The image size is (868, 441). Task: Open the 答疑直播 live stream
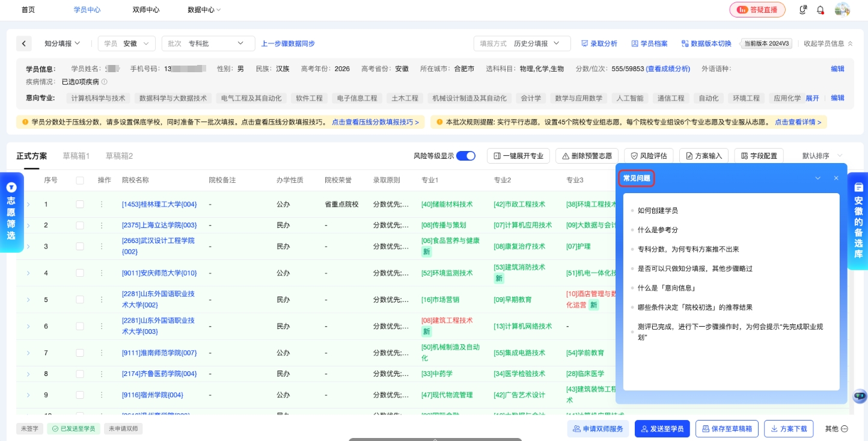coord(757,10)
